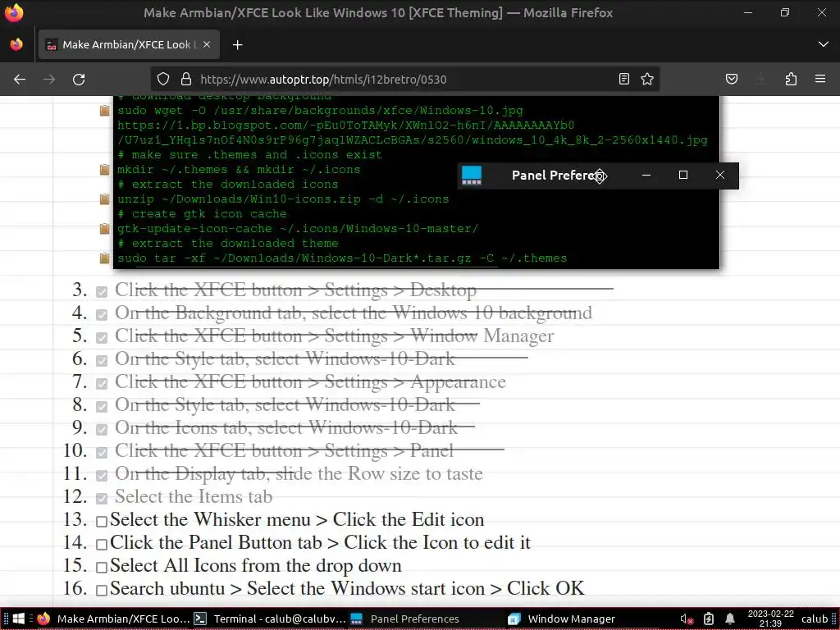This screenshot has height=630, width=840.
Task: Save page to Pocket
Action: click(x=732, y=80)
